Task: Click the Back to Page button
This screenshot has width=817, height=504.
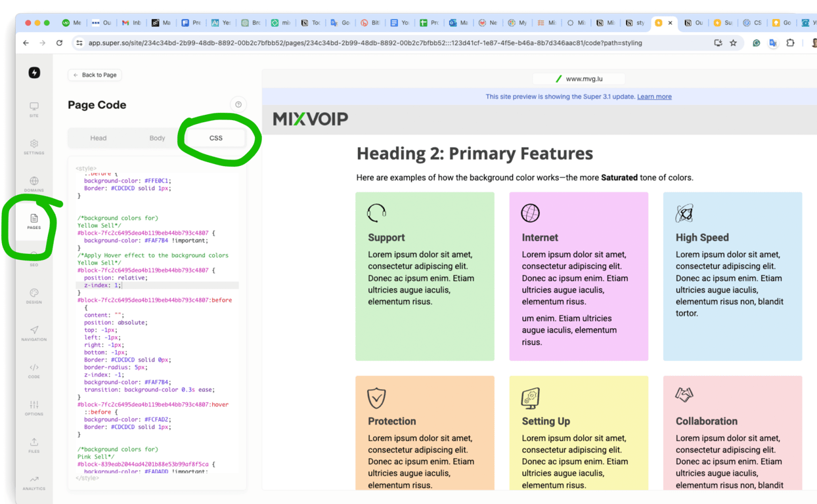Action: tap(94, 75)
